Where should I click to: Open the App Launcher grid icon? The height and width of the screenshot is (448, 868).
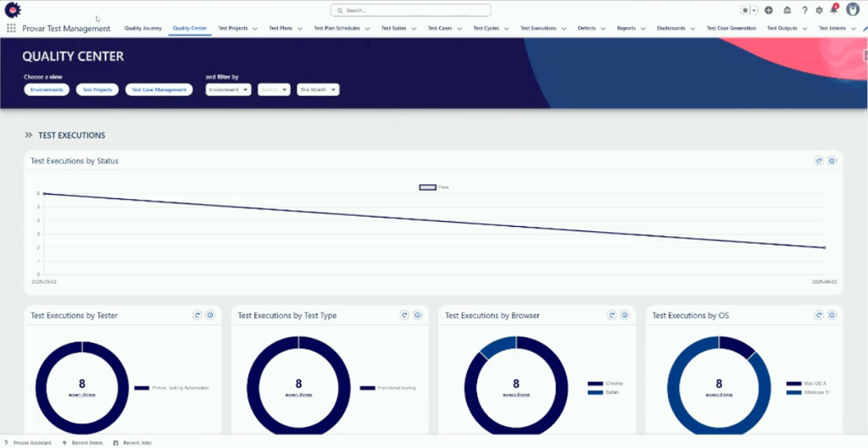point(11,28)
